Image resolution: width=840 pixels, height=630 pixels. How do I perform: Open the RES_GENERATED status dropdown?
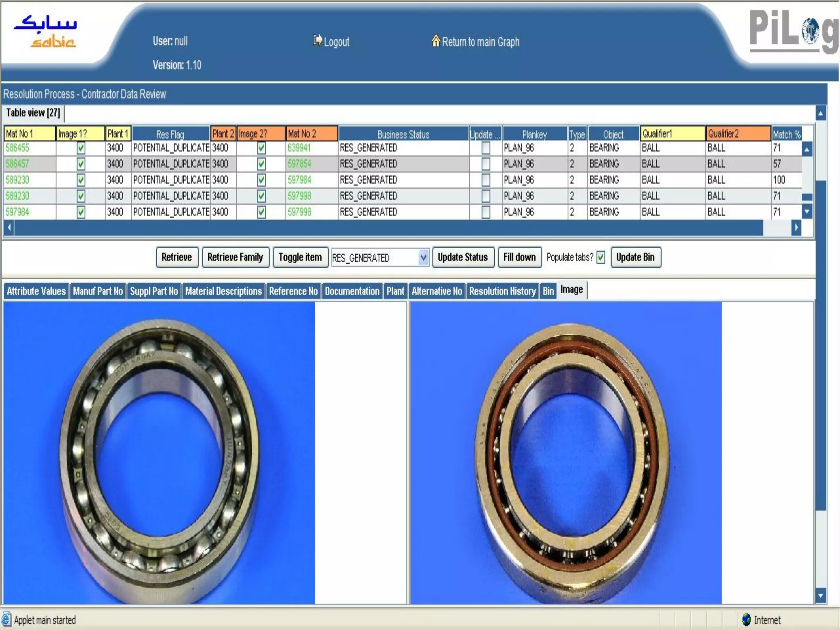423,258
